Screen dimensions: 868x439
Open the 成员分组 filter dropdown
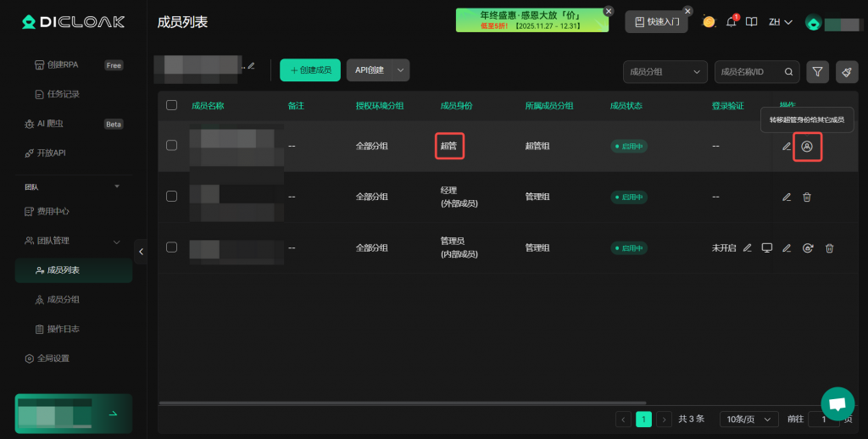click(665, 72)
